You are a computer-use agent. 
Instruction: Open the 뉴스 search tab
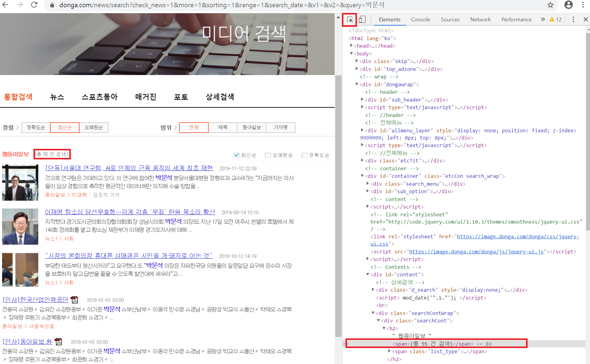[x=57, y=97]
